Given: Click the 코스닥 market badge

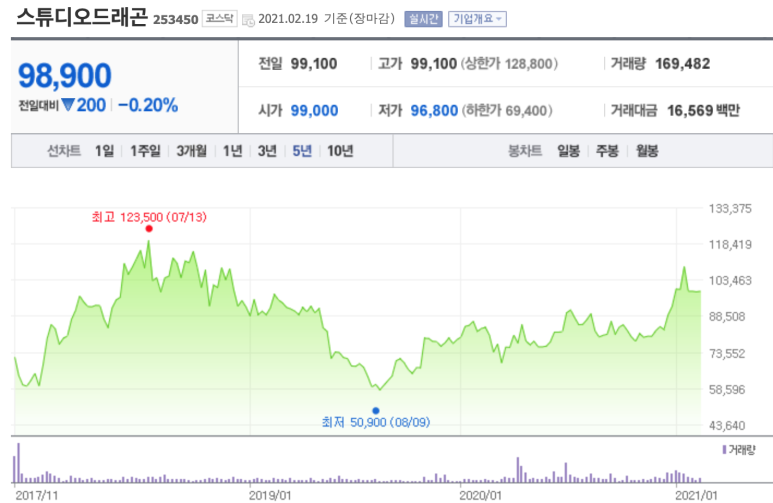Looking at the screenshot, I should pos(219,19).
